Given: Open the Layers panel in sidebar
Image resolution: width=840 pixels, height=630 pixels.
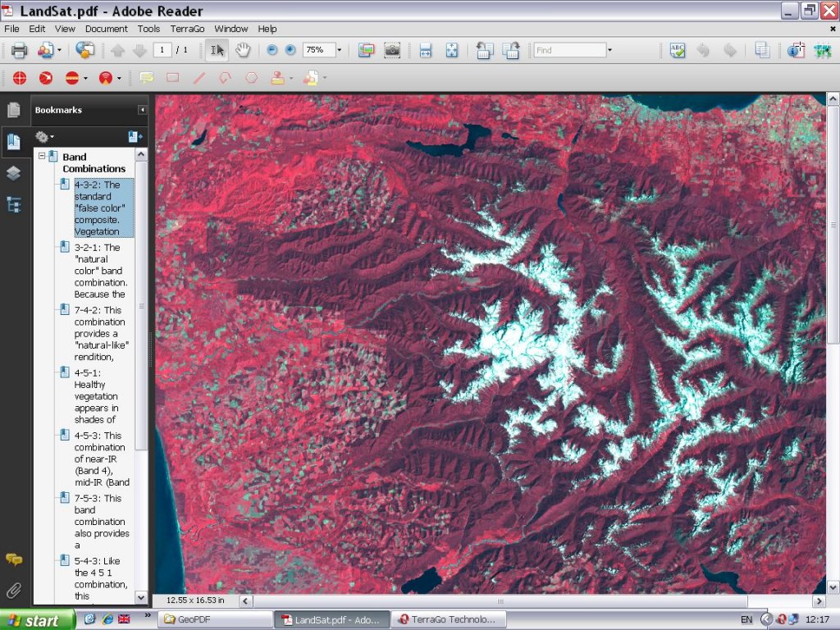Looking at the screenshot, I should 13,173.
